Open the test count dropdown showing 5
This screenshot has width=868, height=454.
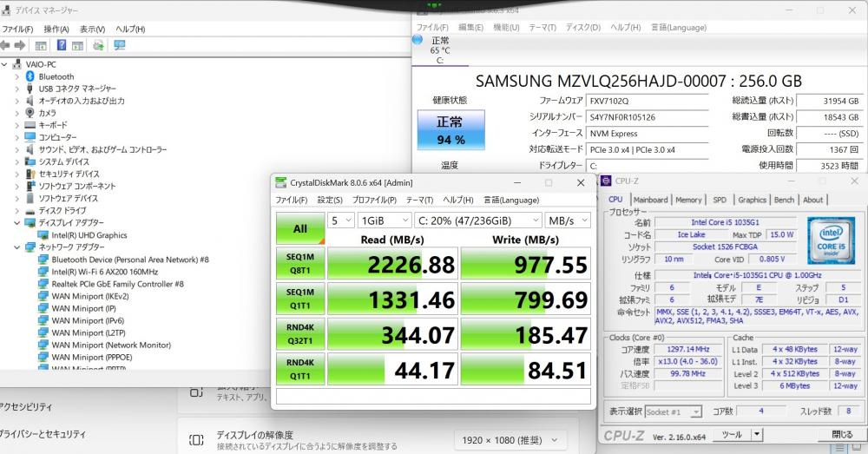(340, 220)
